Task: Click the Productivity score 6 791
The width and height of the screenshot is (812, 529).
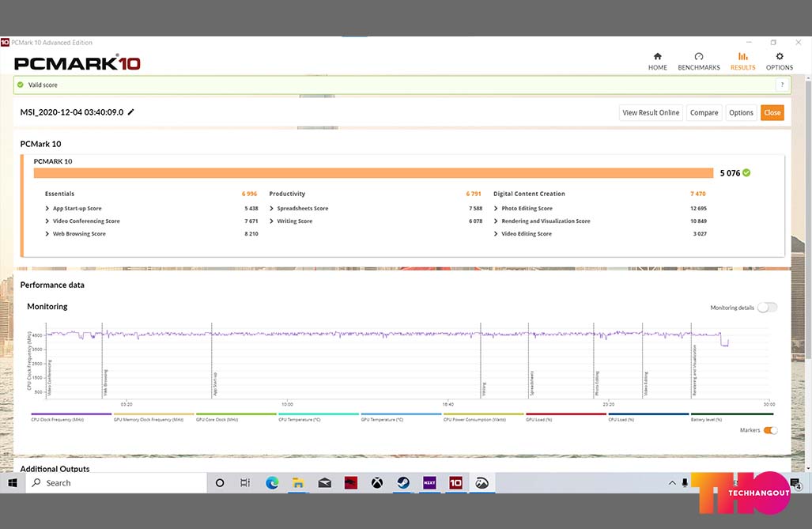Action: [474, 194]
